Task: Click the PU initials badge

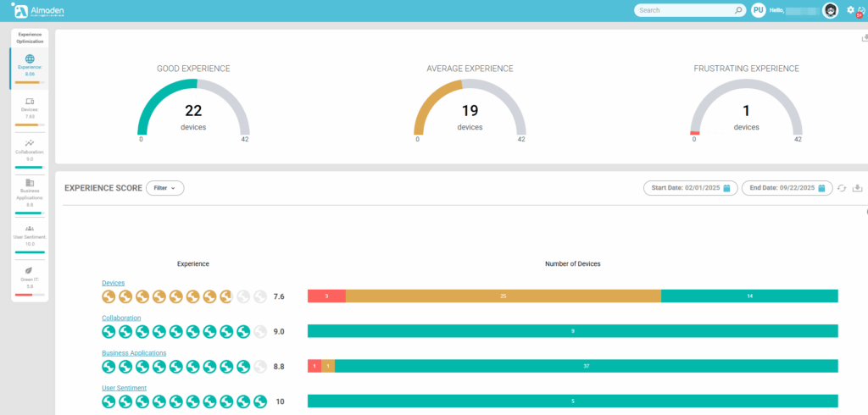Action: point(759,10)
